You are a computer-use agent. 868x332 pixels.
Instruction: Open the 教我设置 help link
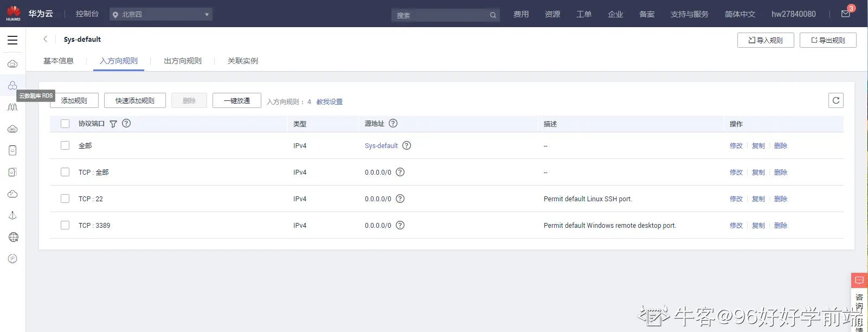click(330, 102)
